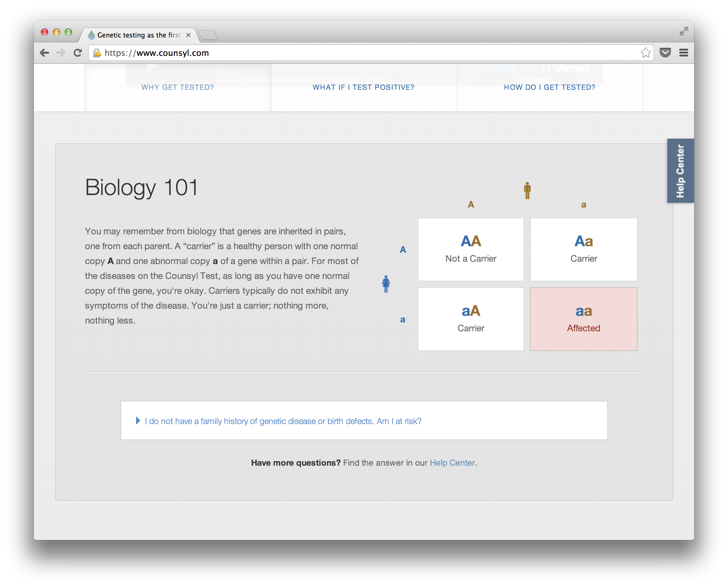The height and width of the screenshot is (587, 728).
Task: Close the Genetic testing tab
Action: tap(188, 35)
